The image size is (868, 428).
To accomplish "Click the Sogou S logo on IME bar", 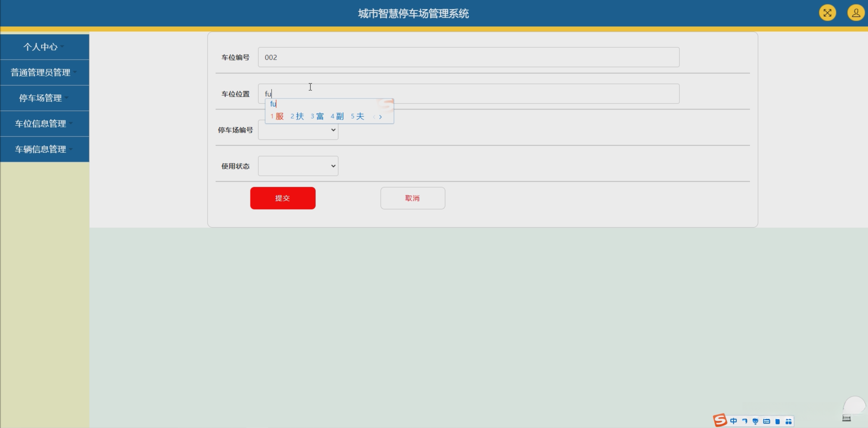I will click(x=720, y=420).
